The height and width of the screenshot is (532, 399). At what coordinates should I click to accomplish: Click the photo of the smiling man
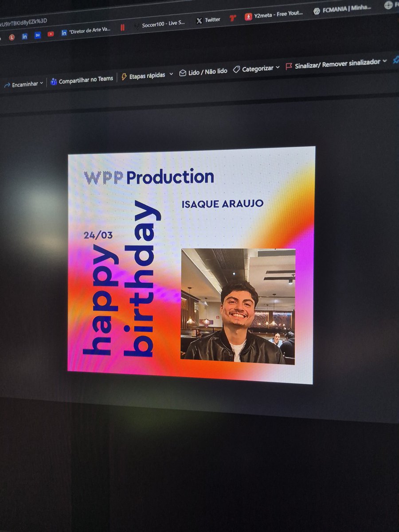tap(239, 306)
